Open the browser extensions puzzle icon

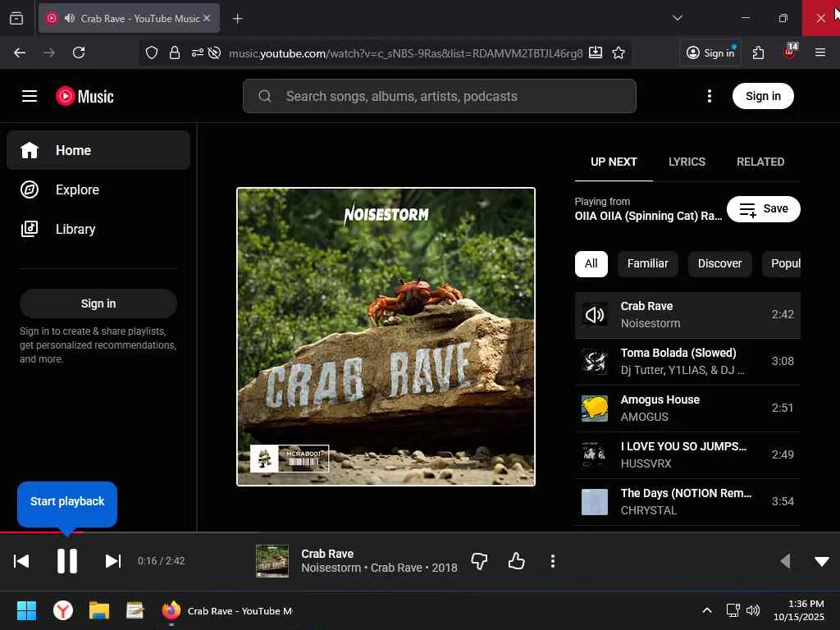(758, 52)
